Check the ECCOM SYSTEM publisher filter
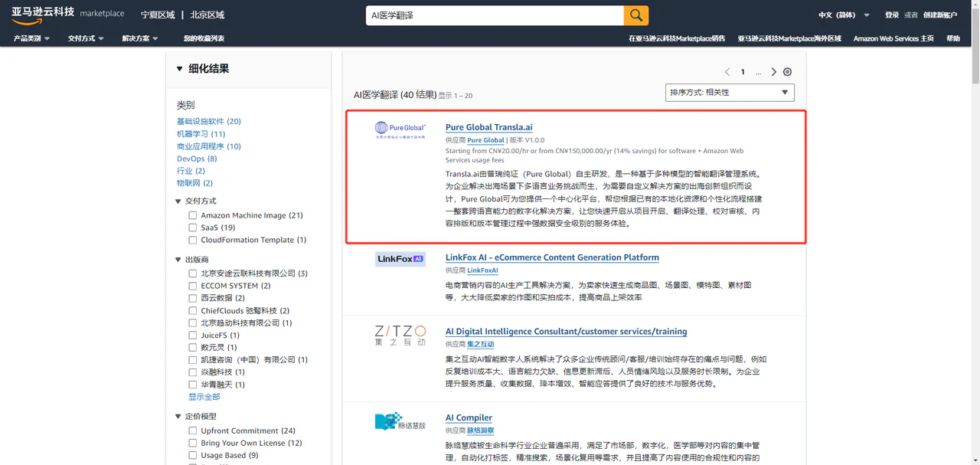The image size is (980, 465). click(x=193, y=286)
